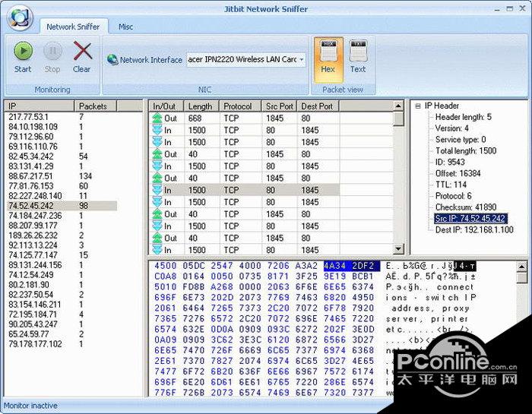Click the Network Interface globe icon
532x414 pixels.
112,59
